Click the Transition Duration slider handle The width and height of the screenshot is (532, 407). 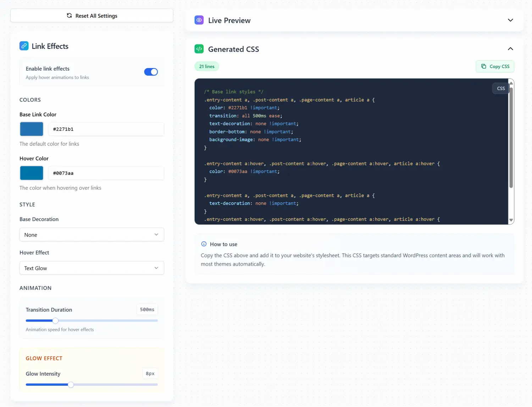[55, 321]
